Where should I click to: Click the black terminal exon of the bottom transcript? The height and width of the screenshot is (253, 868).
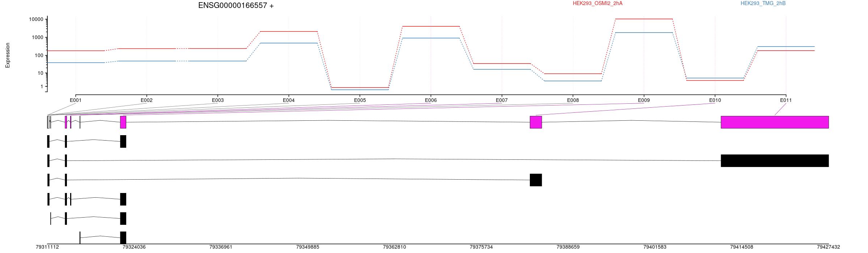point(123,238)
